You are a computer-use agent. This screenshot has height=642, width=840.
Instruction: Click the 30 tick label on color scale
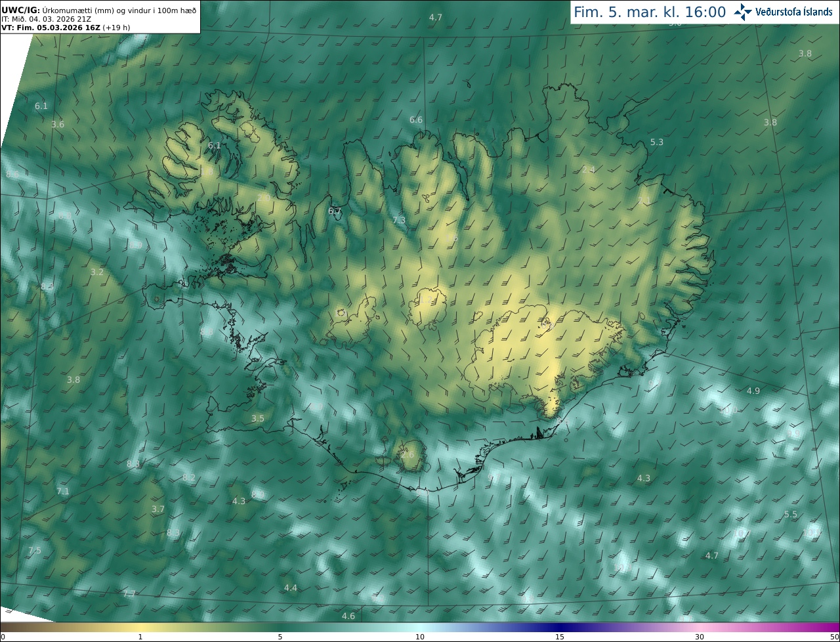point(700,637)
